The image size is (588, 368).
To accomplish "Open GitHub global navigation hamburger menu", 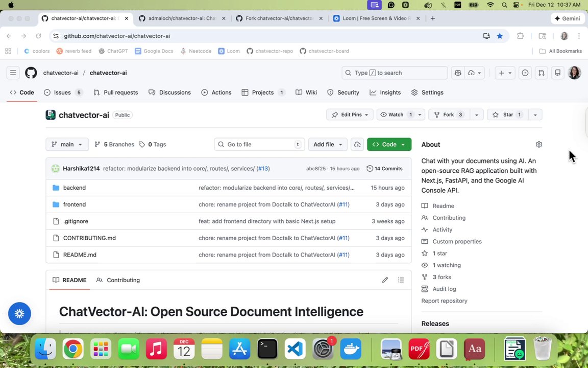I will tap(13, 73).
